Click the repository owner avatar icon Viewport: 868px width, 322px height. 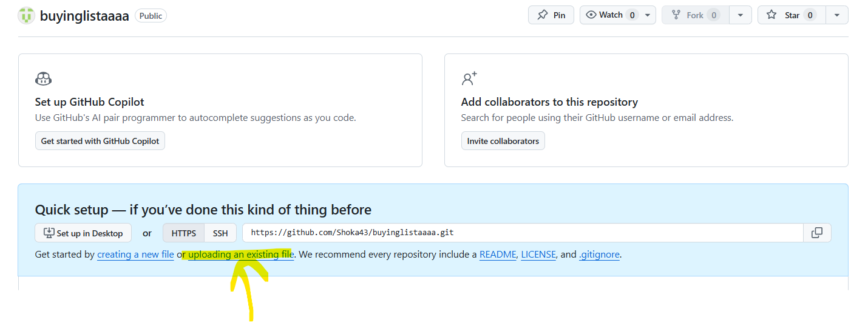click(27, 15)
